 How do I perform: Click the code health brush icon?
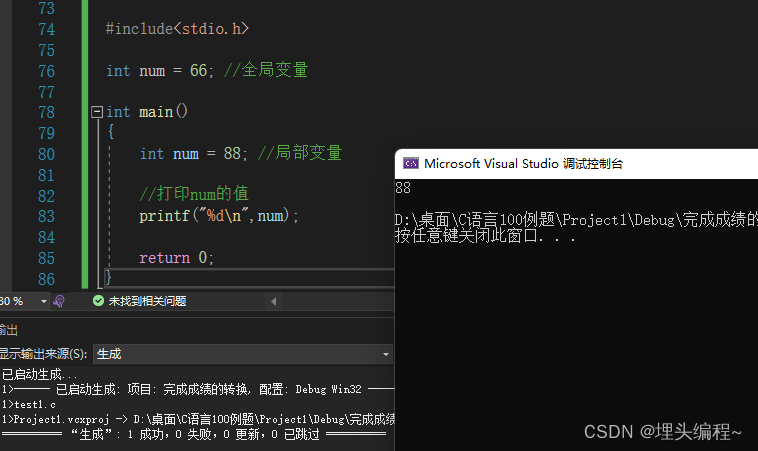[59, 302]
